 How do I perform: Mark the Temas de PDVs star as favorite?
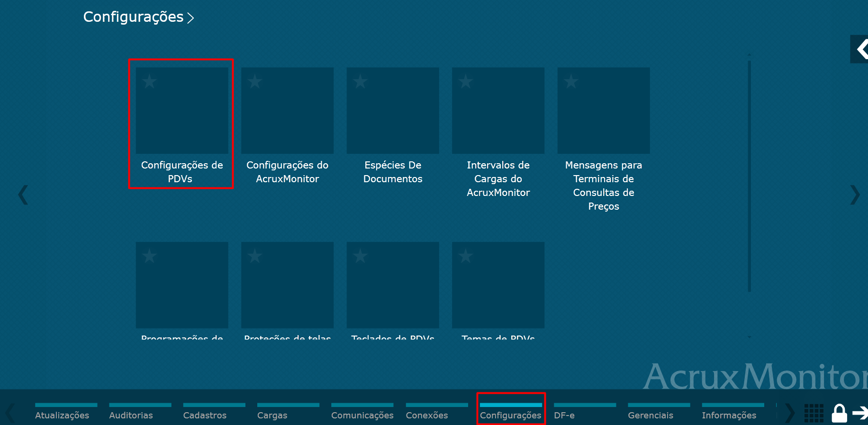point(466,256)
